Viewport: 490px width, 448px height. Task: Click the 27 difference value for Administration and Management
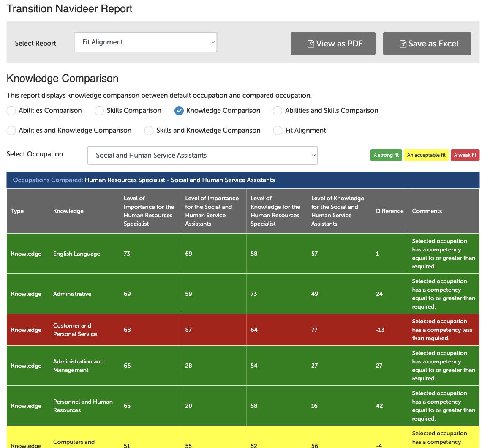[x=379, y=366]
